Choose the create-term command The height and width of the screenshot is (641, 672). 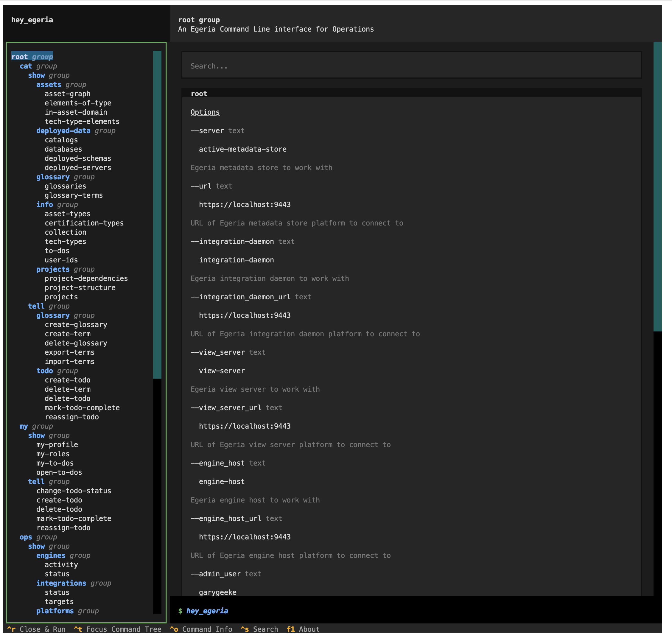[x=68, y=334]
